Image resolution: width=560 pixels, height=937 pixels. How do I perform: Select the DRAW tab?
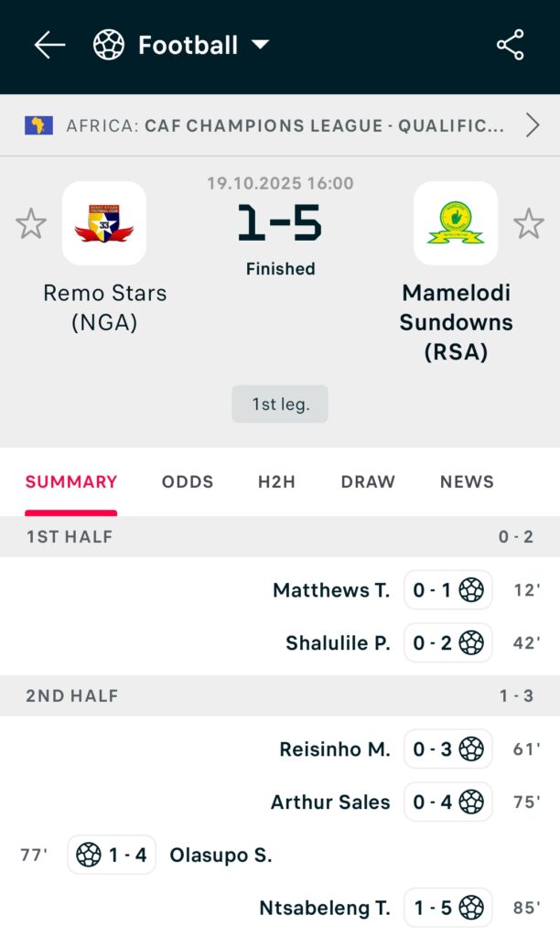(368, 481)
